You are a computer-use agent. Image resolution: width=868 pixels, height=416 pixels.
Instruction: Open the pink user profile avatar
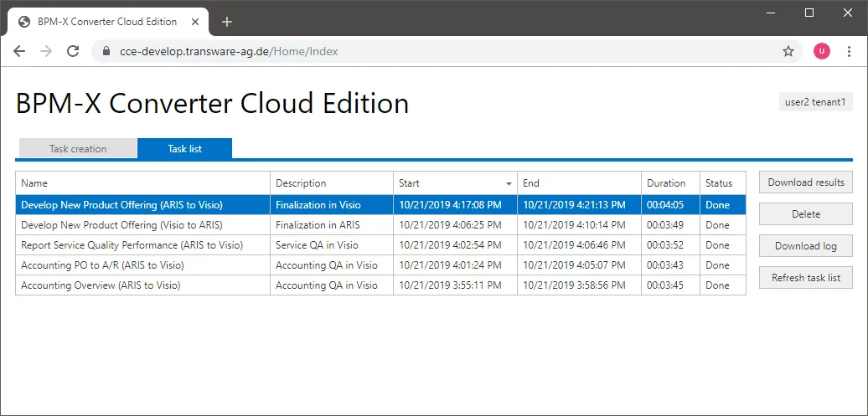pyautogui.click(x=821, y=51)
